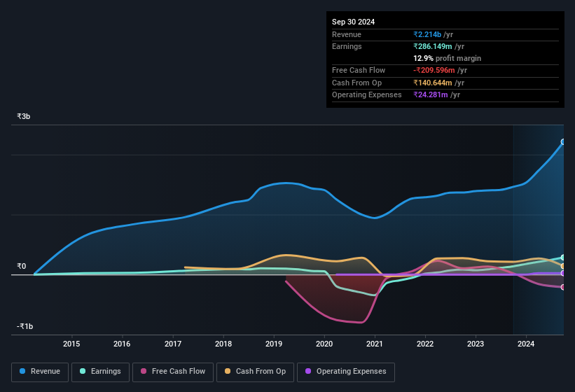The width and height of the screenshot is (575, 392).
Task: Click the pink dot in Free Cash Flow legend
Action: click(x=144, y=371)
